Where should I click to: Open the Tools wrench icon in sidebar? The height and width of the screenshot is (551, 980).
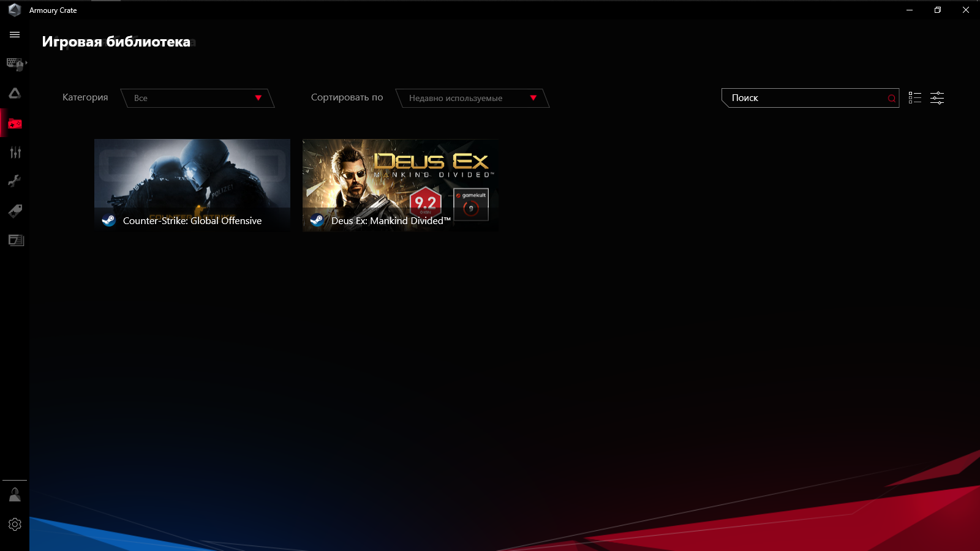[15, 181]
